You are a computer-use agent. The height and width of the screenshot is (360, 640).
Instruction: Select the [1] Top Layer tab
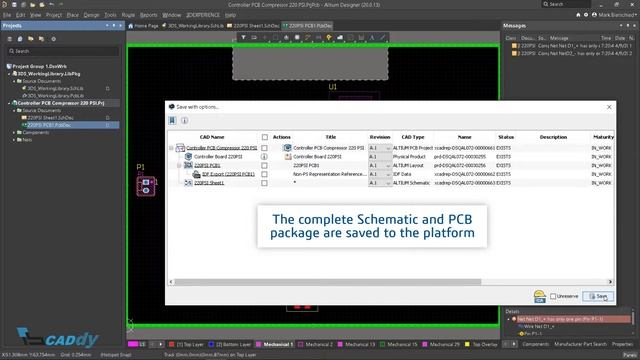click(186, 344)
